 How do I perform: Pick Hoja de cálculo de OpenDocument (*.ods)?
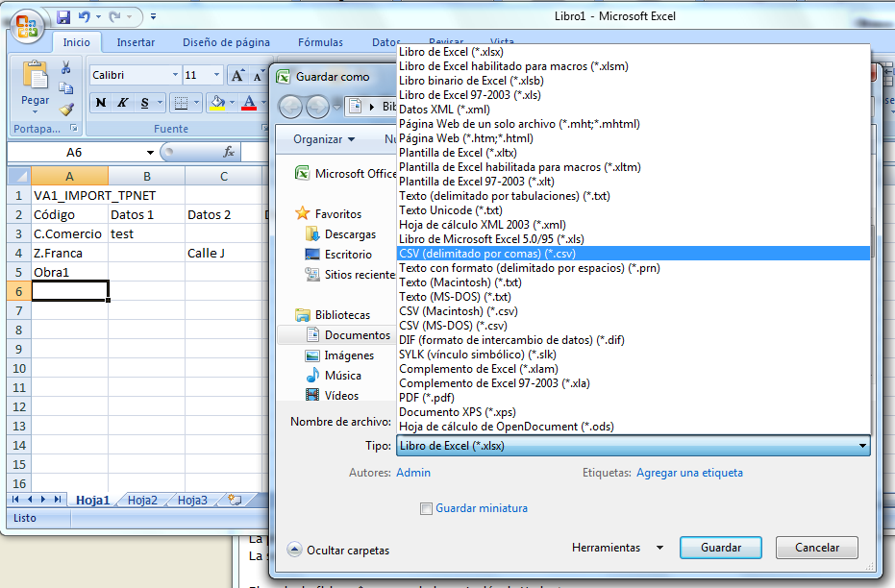pyautogui.click(x=633, y=426)
